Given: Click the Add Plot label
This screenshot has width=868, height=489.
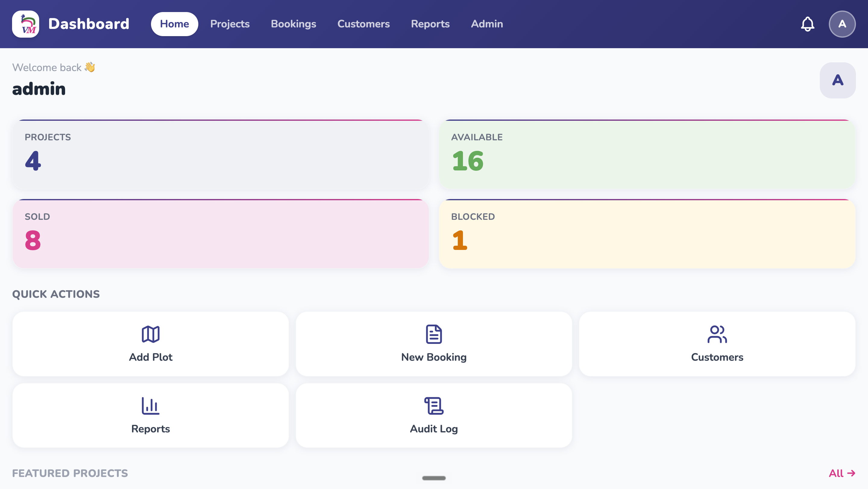Looking at the screenshot, I should coord(151,357).
